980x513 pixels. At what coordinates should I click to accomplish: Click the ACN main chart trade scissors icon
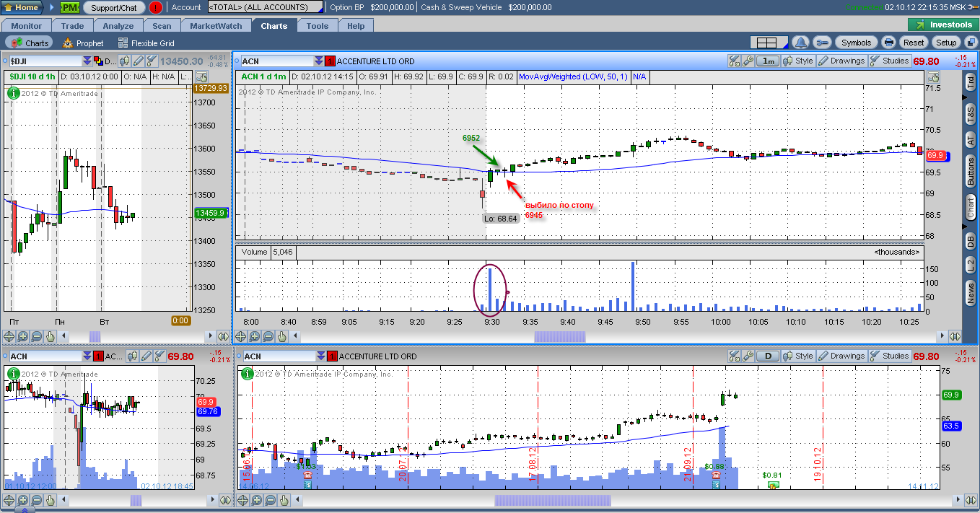(735, 61)
